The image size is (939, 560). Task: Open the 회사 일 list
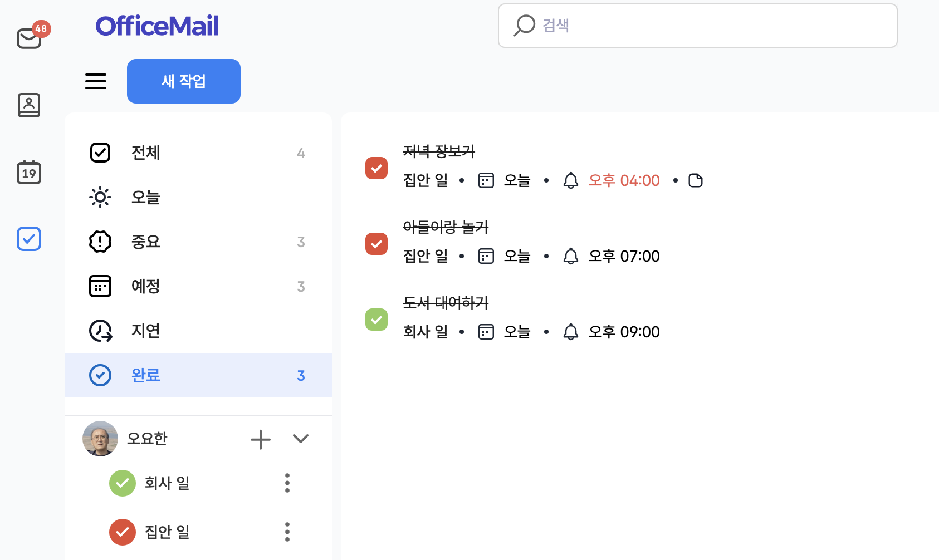(167, 483)
